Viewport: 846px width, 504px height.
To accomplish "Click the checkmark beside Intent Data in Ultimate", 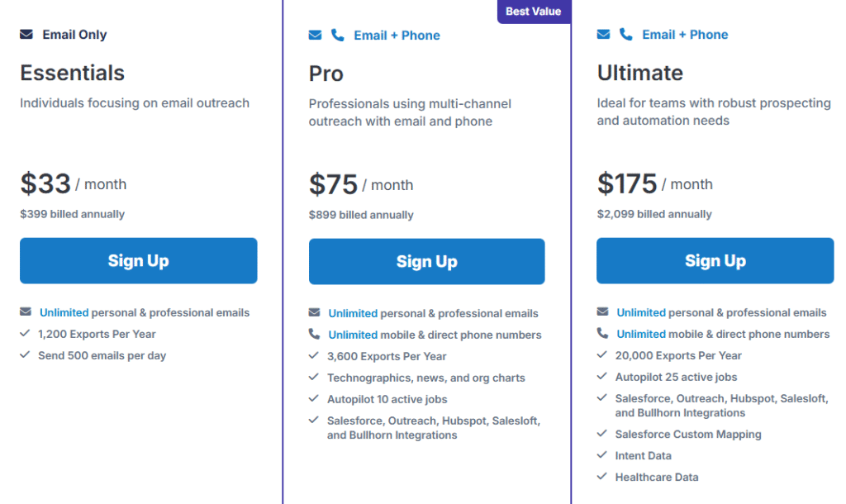I will click(x=601, y=455).
